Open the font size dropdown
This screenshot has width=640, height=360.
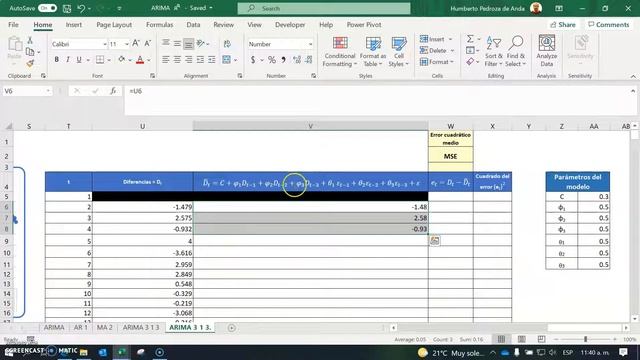coord(127,44)
